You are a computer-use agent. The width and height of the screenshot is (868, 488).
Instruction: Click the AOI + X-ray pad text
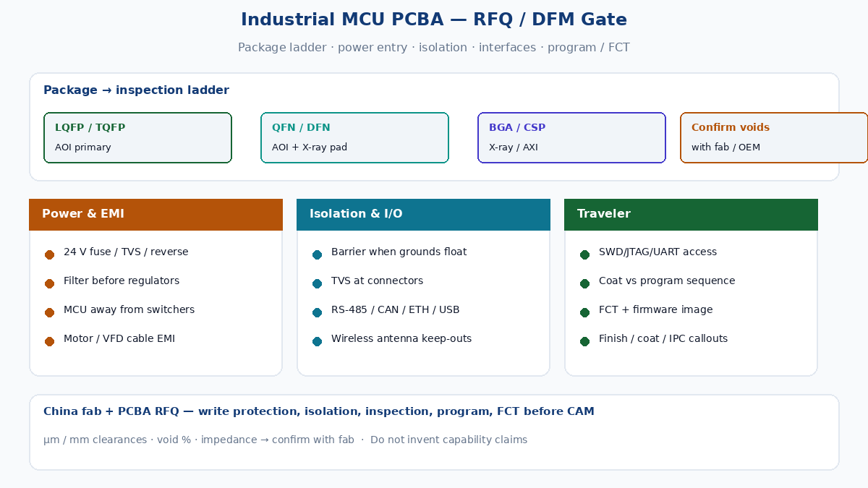pyautogui.click(x=310, y=147)
